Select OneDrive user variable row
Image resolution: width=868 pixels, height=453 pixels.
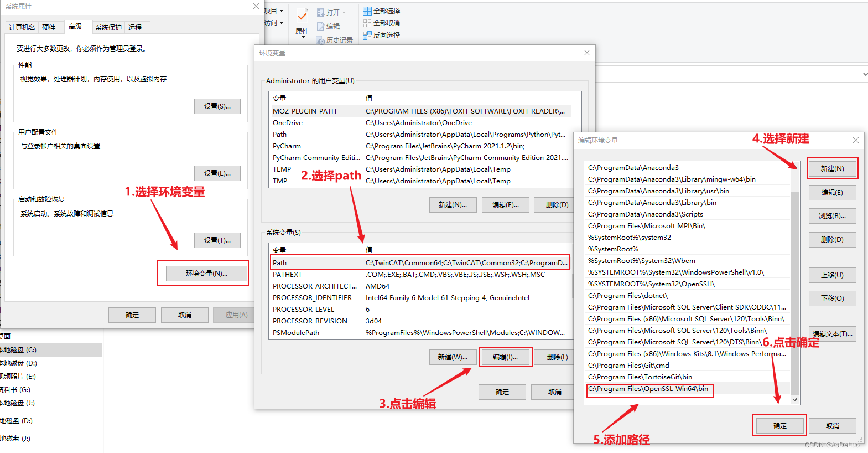420,123
